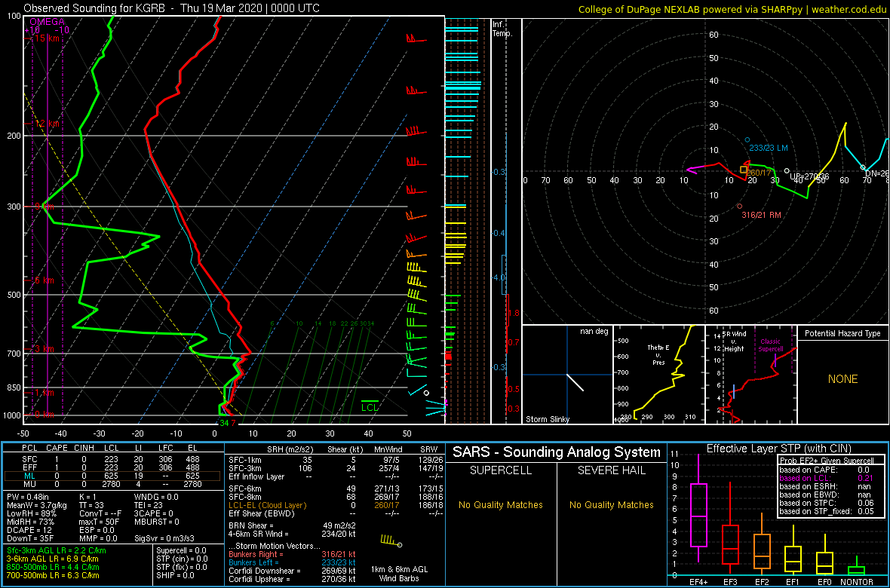Click the 'SARS - Sounding Analog System' heading
The height and width of the screenshot is (588, 890).
tap(557, 452)
